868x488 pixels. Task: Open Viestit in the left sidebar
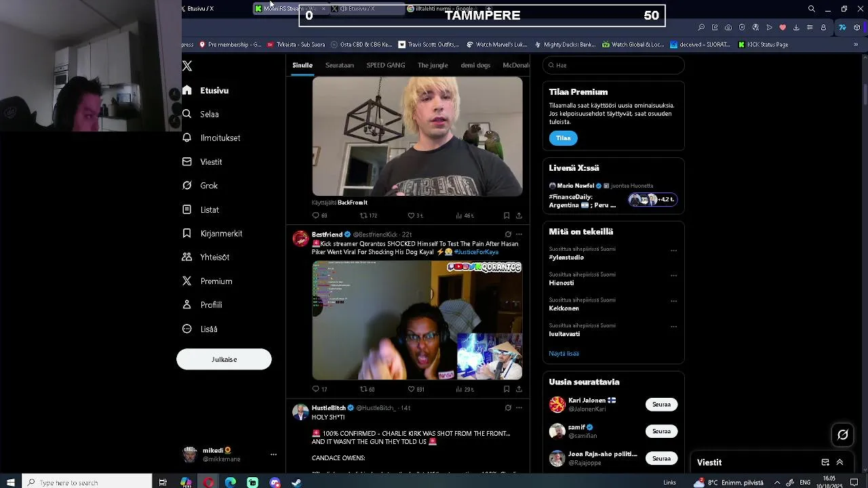coord(202,162)
